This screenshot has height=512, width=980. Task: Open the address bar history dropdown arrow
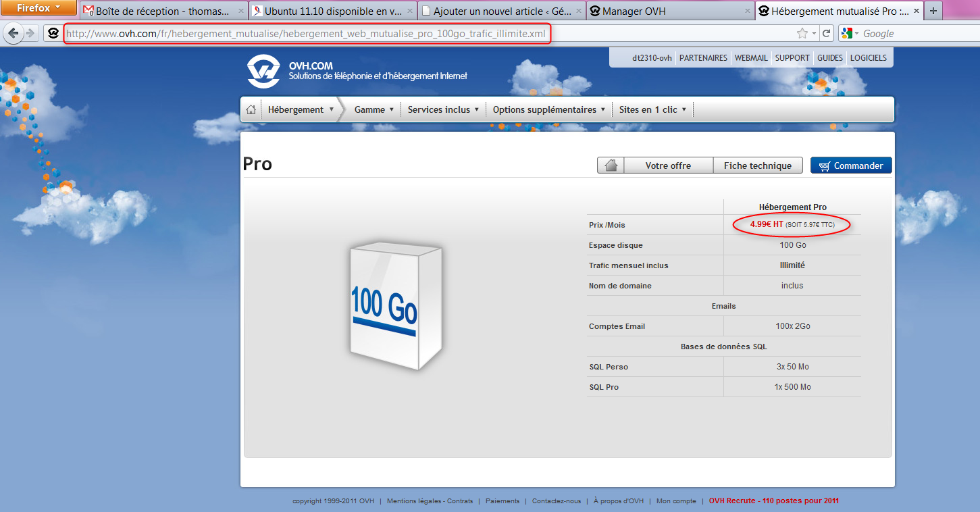click(814, 34)
